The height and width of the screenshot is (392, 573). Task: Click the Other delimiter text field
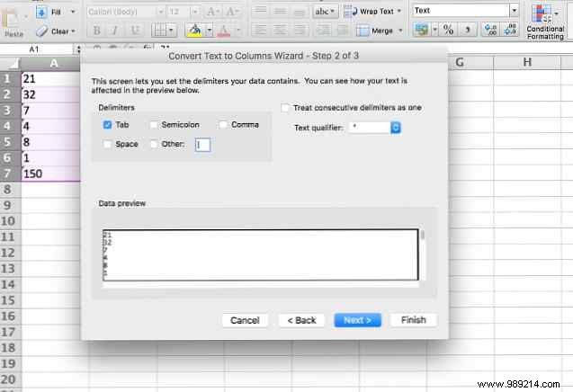point(202,145)
